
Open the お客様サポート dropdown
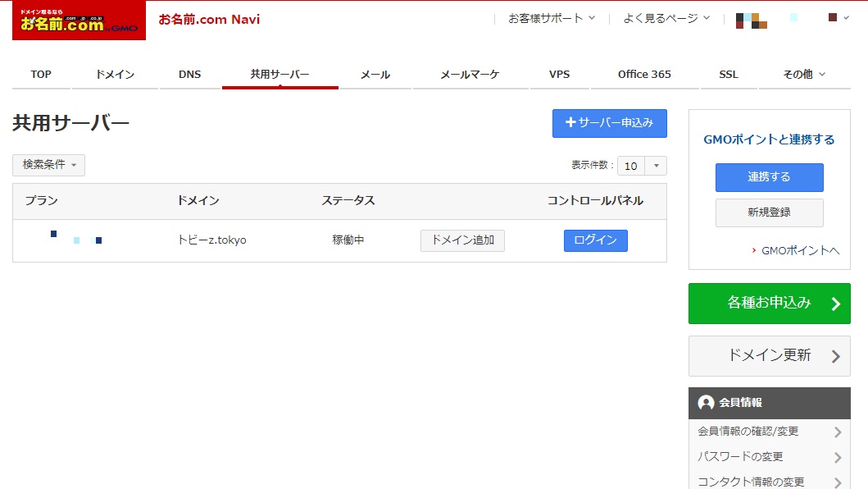click(x=552, y=18)
